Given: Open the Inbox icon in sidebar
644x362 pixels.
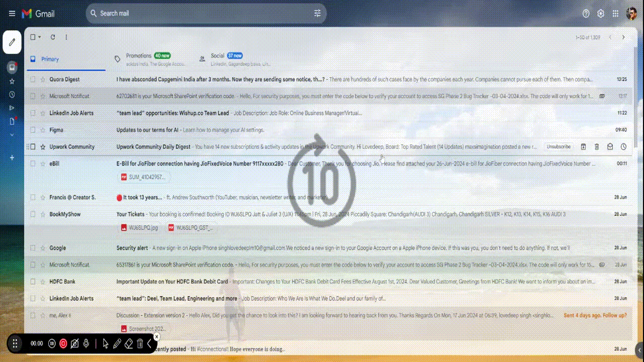Looking at the screenshot, I should [12, 67].
